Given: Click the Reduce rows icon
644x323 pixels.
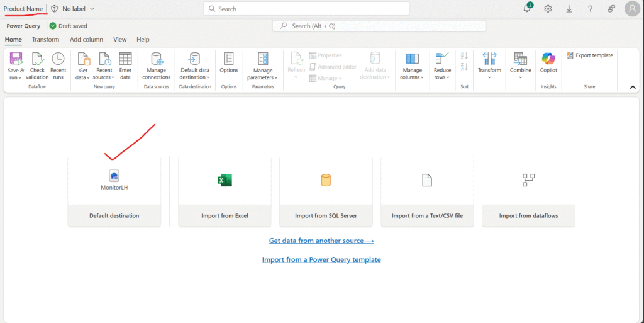Looking at the screenshot, I should [442, 59].
